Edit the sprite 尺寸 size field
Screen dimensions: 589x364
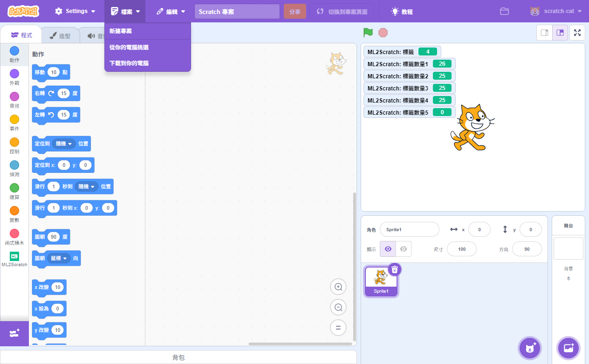(462, 249)
